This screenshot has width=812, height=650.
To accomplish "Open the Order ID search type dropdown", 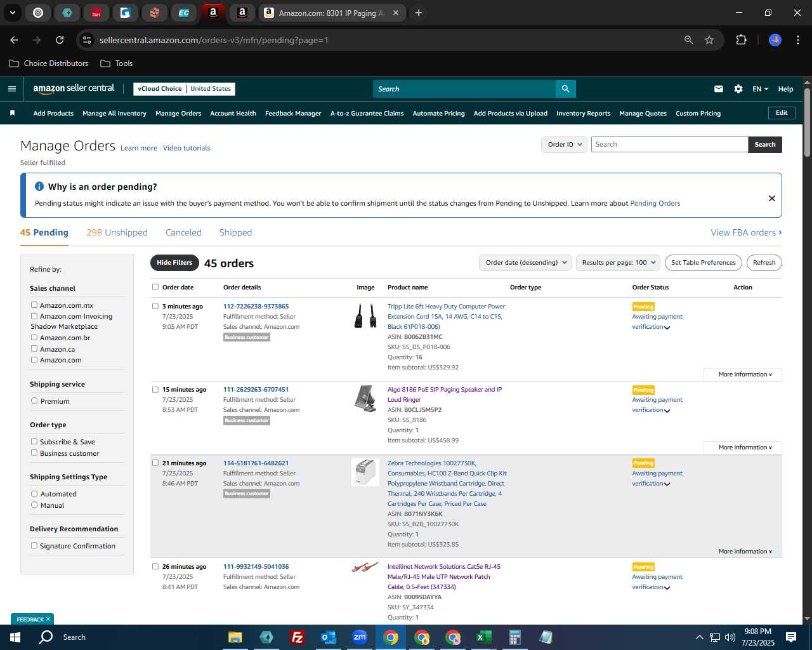I will point(564,145).
